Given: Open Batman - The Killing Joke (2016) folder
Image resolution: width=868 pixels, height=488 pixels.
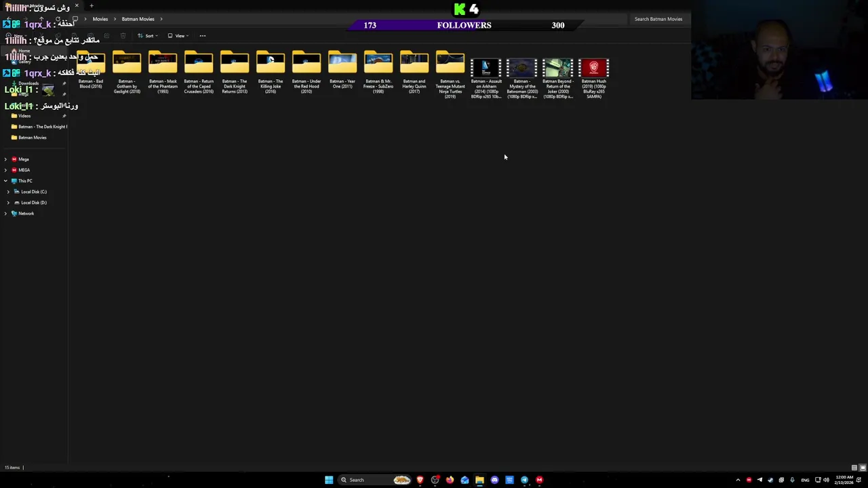Looking at the screenshot, I should (271, 73).
